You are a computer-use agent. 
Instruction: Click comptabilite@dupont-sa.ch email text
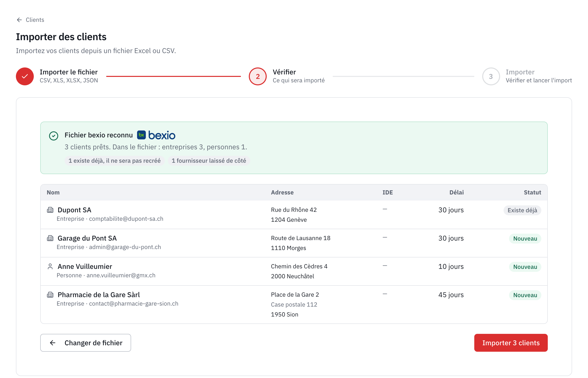coord(126,219)
